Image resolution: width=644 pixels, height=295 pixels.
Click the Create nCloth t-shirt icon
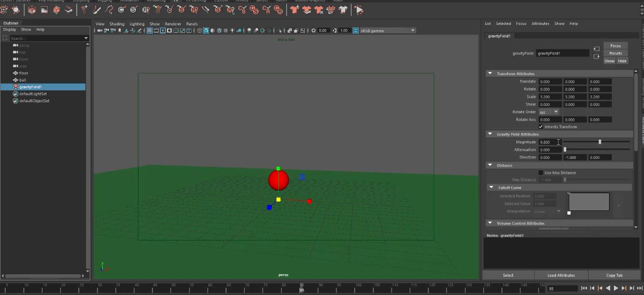(294, 9)
